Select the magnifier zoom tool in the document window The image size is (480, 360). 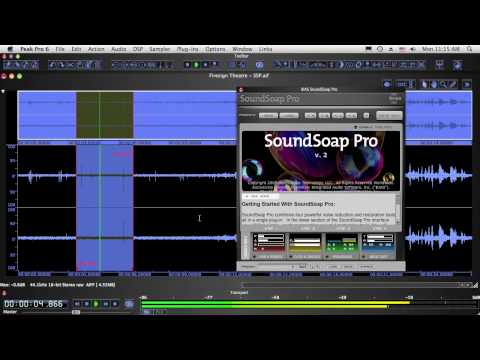(443, 84)
